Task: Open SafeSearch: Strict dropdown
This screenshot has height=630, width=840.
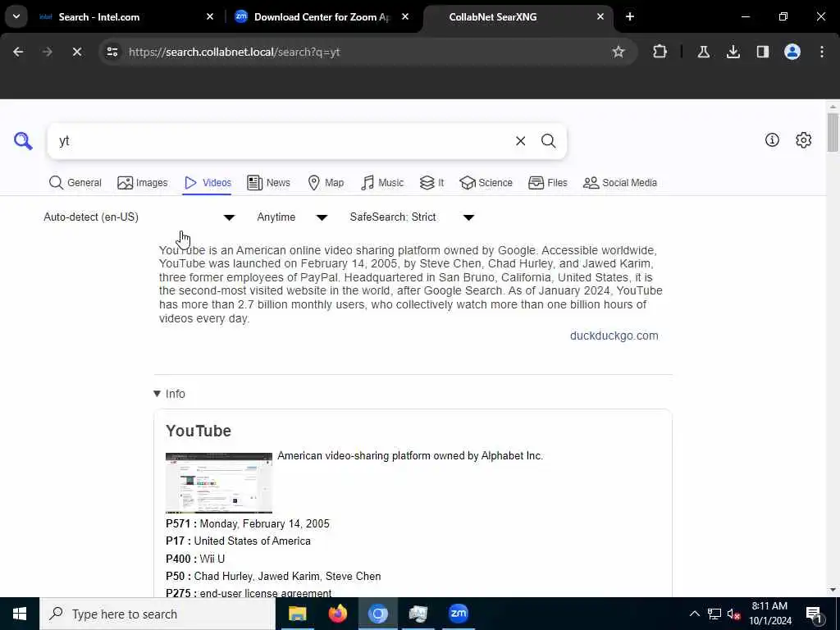Action: click(x=412, y=217)
